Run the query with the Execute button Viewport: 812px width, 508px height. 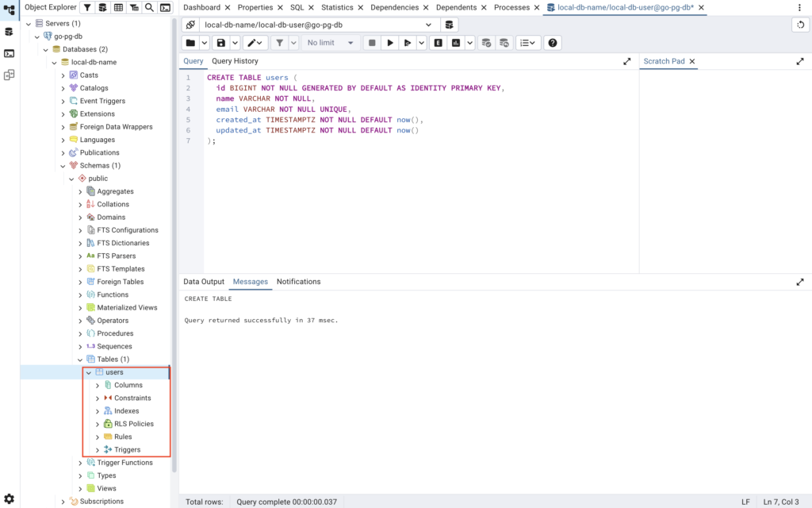[x=389, y=43]
